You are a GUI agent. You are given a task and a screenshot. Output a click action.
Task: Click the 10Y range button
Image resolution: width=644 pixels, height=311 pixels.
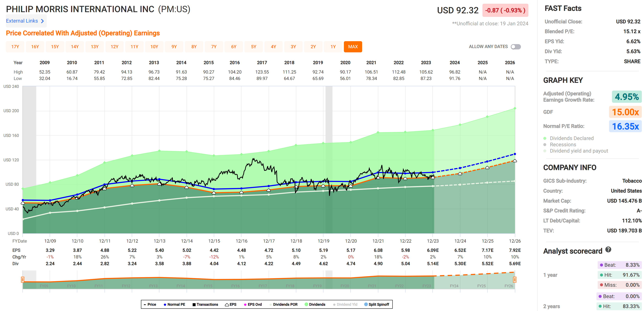point(154,47)
